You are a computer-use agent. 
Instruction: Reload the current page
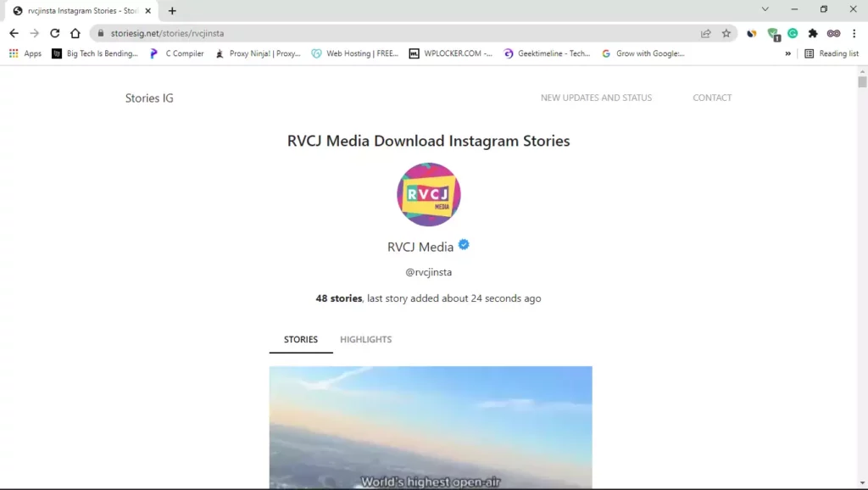pos(55,33)
